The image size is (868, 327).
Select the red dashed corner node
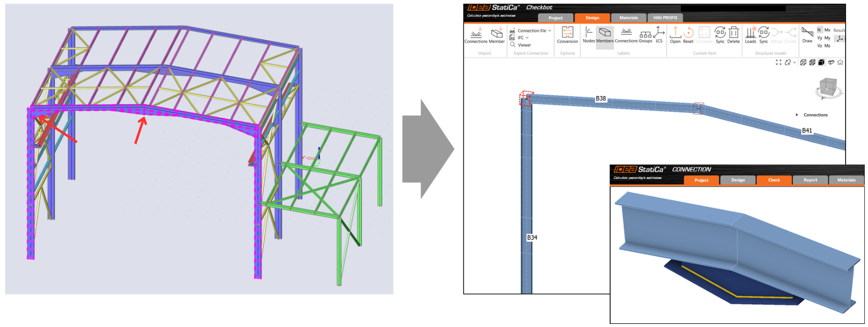(526, 98)
